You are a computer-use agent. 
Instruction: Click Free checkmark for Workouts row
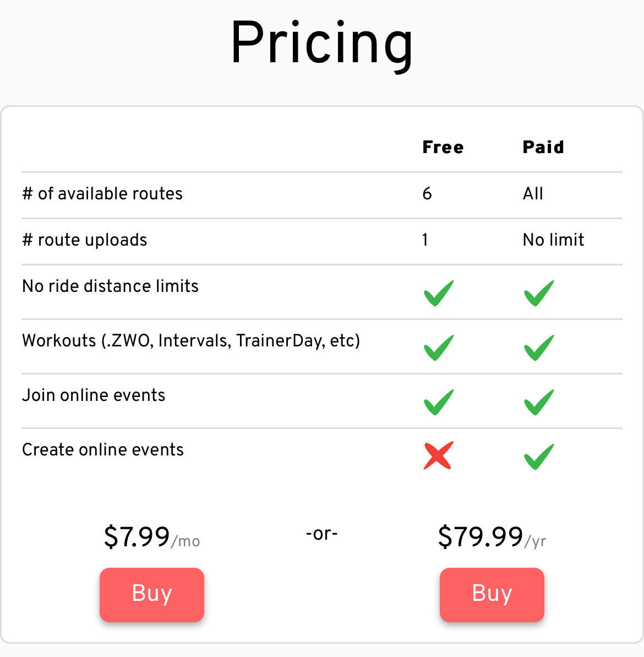point(438,347)
